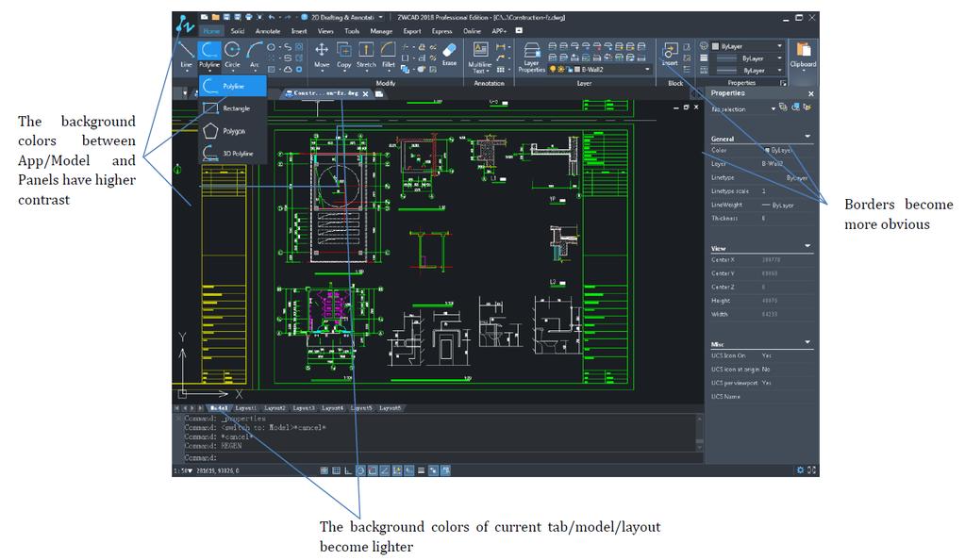The height and width of the screenshot is (560, 965).
Task: Toggle object snap in status bar
Action: tap(373, 470)
